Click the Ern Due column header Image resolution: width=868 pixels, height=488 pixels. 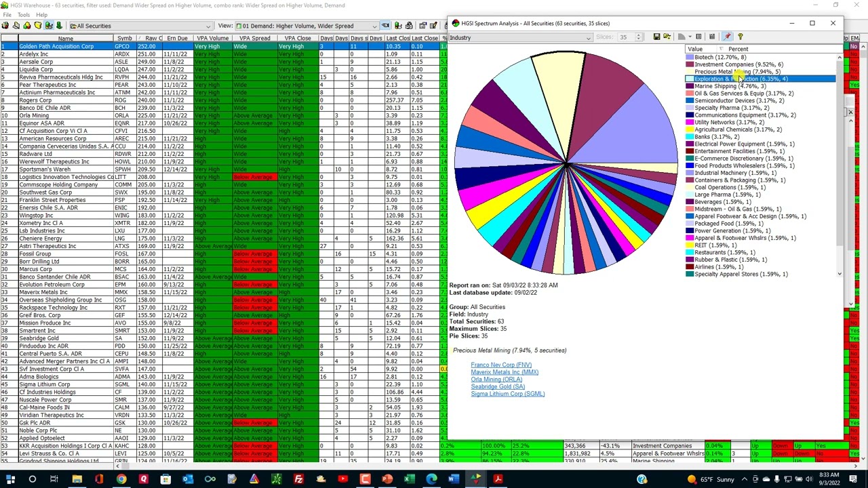click(177, 38)
